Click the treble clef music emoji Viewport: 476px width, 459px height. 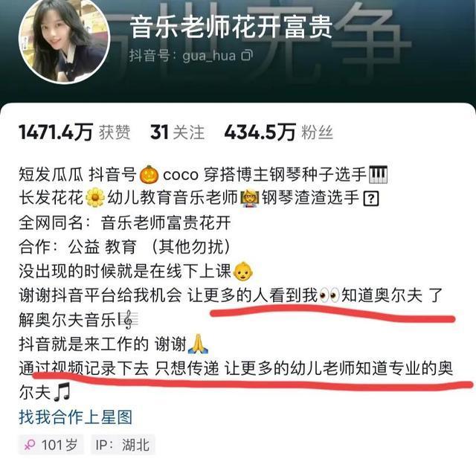point(128,319)
